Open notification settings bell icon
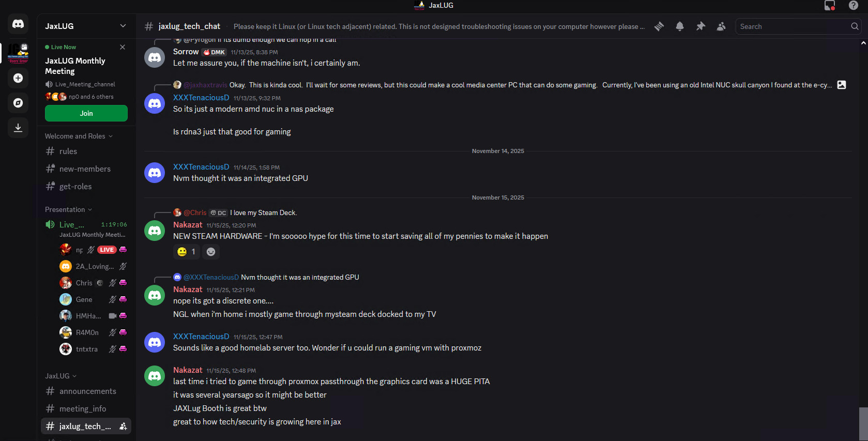The height and width of the screenshot is (441, 868). [x=680, y=26]
